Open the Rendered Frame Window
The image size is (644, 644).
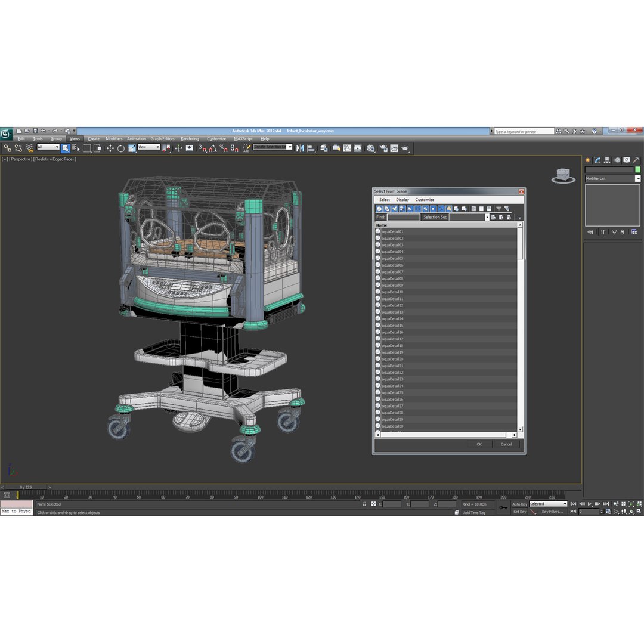pos(394,148)
